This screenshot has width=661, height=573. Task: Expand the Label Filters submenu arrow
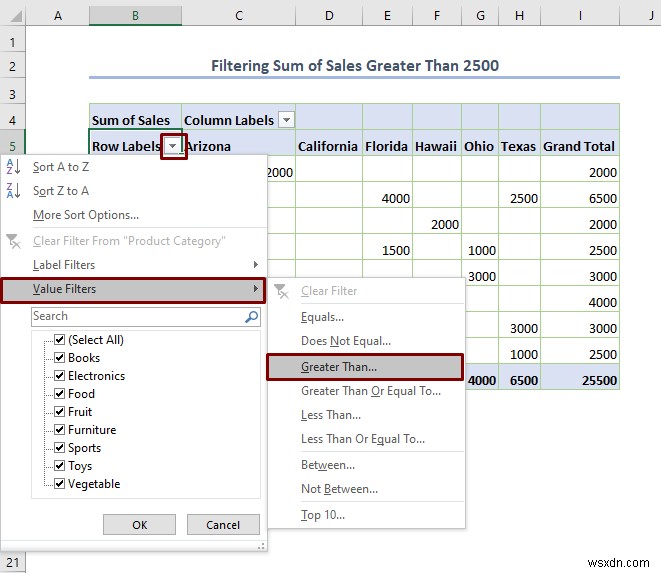tap(255, 265)
